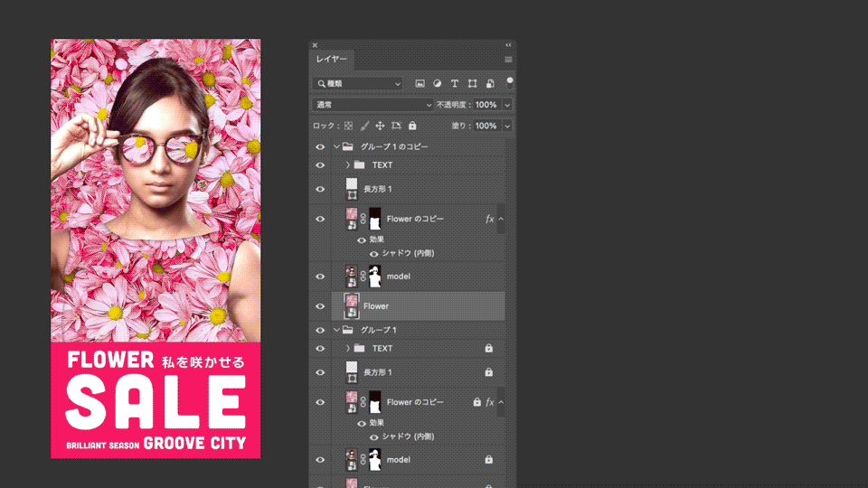Lock image pixels brush icon
Image resolution: width=868 pixels, height=488 pixels.
(364, 127)
